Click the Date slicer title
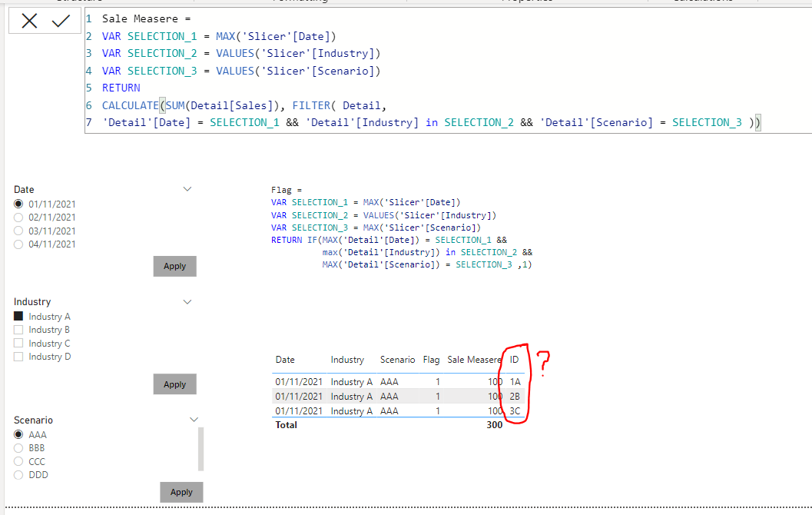 point(24,190)
